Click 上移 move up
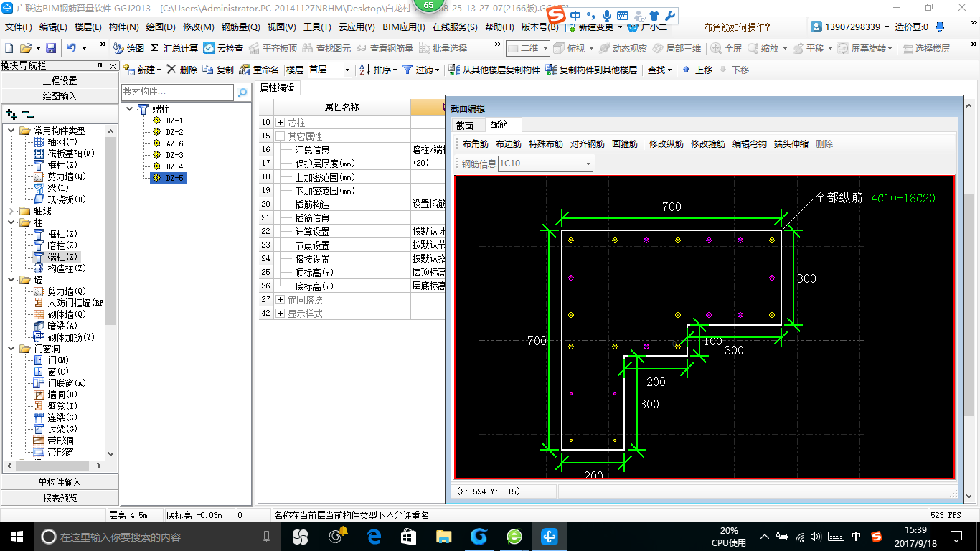 point(697,70)
